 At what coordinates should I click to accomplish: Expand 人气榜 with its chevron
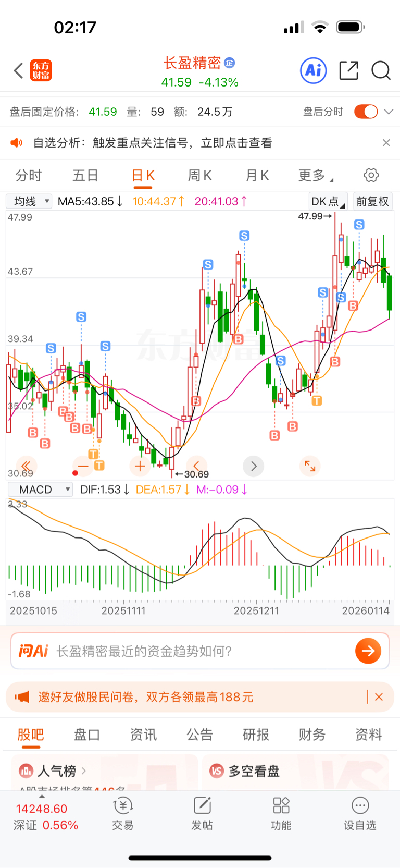[84, 771]
